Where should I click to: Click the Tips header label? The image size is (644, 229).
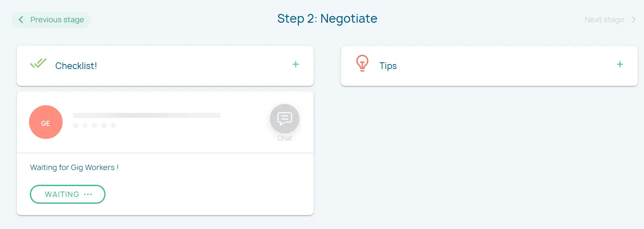[x=388, y=66]
